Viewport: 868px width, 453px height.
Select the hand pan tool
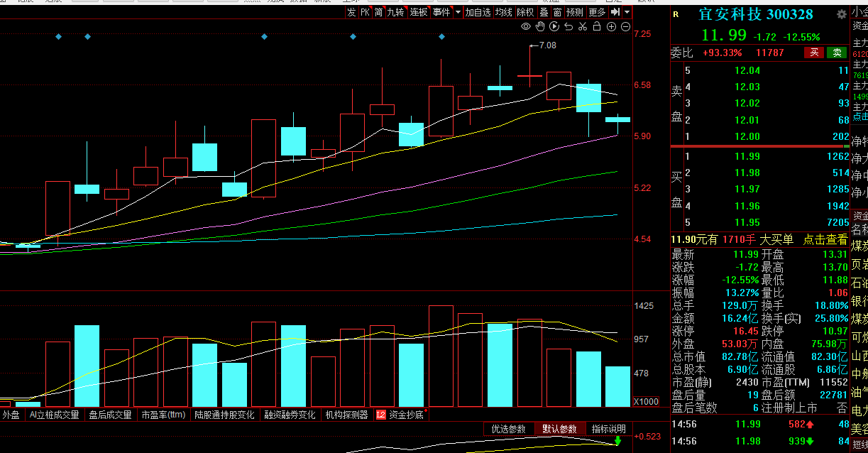coord(540,27)
